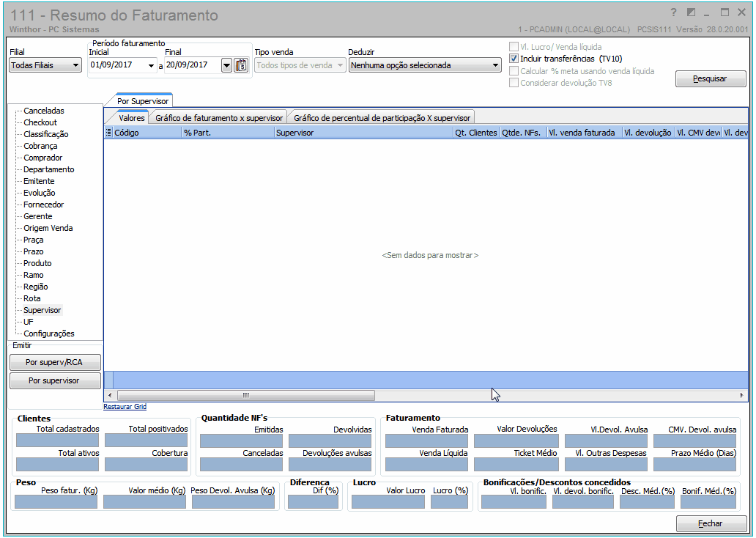Click the Supervisor column header
756x538 pixels.
click(363, 133)
